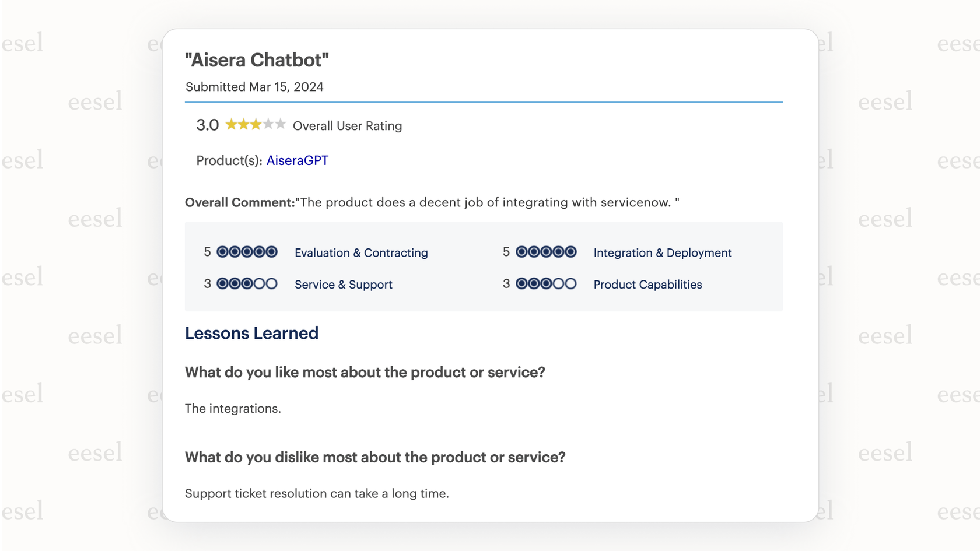980x551 pixels.
Task: Click "What do you dislike most" question
Action: point(375,457)
